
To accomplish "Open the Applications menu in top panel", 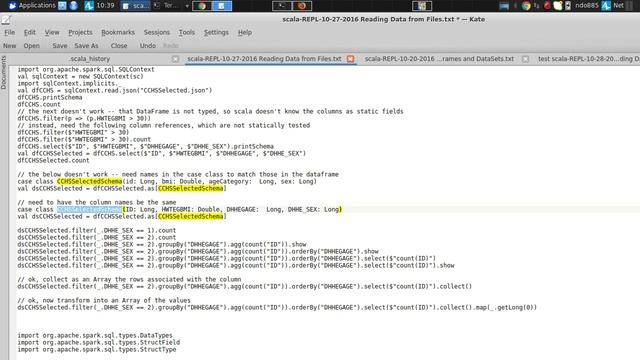I will point(32,6).
